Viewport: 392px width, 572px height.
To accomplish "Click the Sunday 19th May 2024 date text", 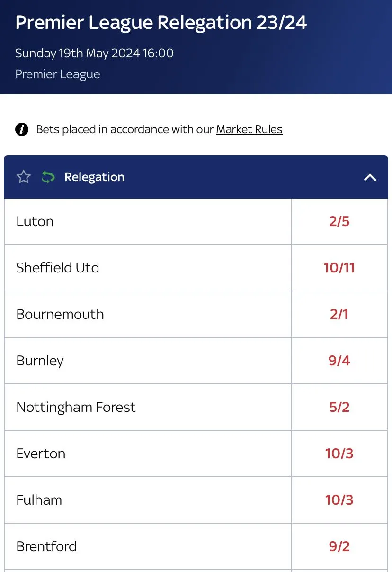I will point(94,53).
